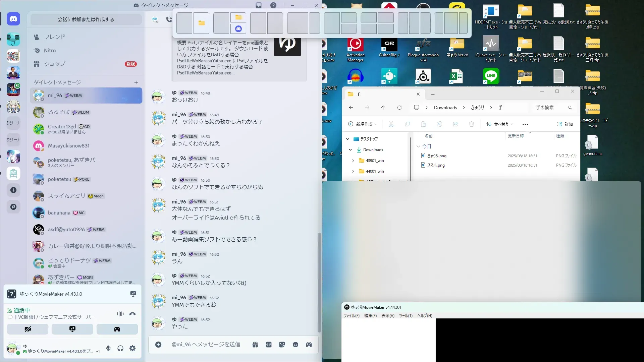
Task: Create a new direct message with plus
Action: [136, 82]
